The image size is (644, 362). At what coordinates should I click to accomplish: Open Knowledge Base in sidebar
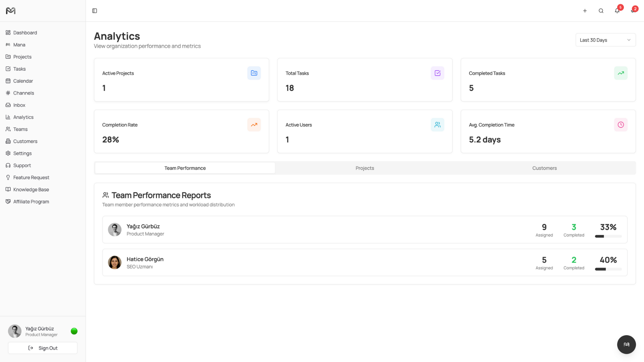[x=31, y=189]
